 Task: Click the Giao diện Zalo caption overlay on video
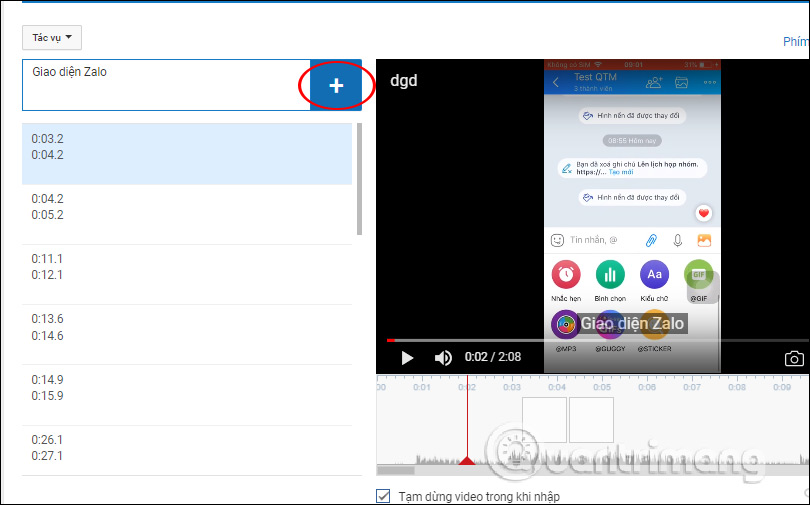[632, 323]
